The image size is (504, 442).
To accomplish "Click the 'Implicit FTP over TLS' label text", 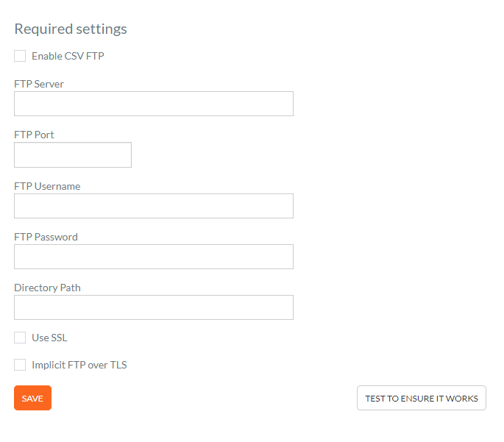I will click(x=79, y=366).
